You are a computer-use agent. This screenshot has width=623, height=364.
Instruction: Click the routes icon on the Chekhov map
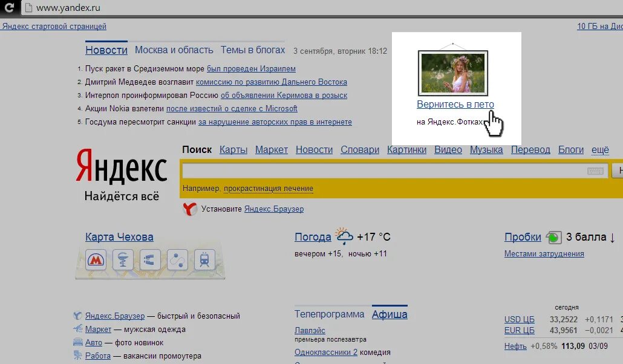pos(178,260)
